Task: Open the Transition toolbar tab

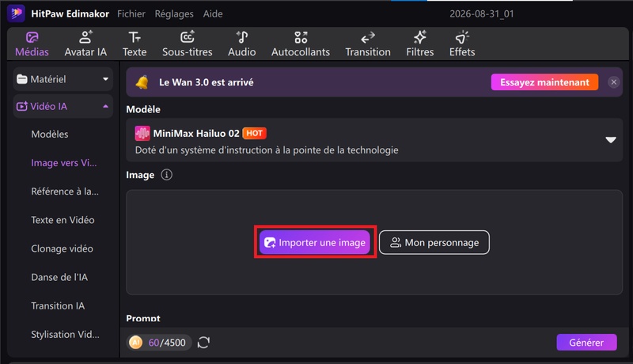Action: click(368, 44)
